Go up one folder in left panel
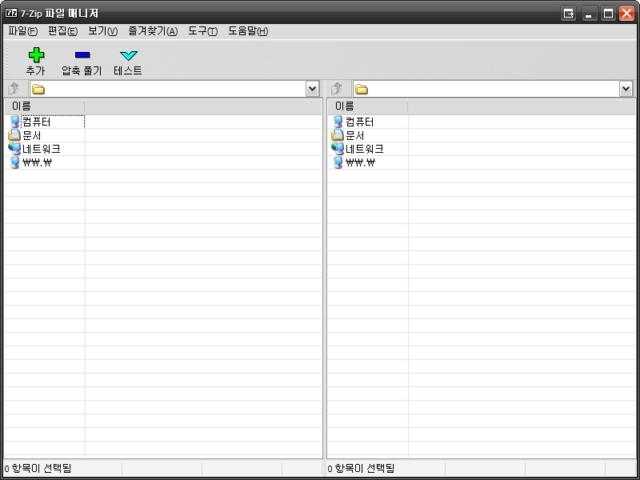 (x=14, y=89)
